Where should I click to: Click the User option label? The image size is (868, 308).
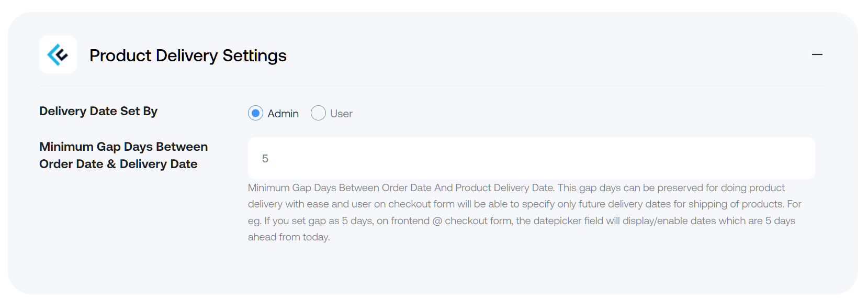coord(341,114)
